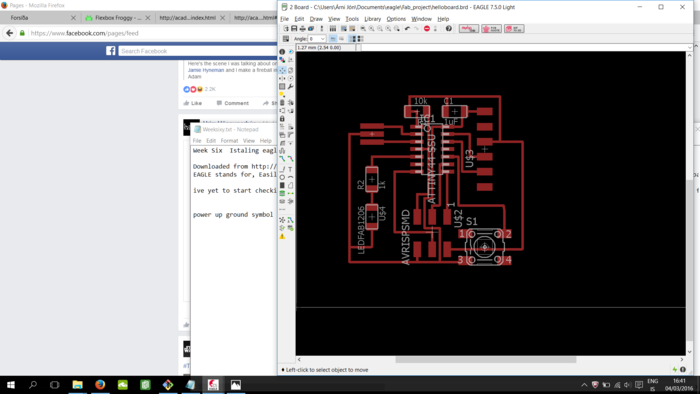700x394 pixels.
Task: Open EAGLE help question mark icon
Action: (449, 29)
